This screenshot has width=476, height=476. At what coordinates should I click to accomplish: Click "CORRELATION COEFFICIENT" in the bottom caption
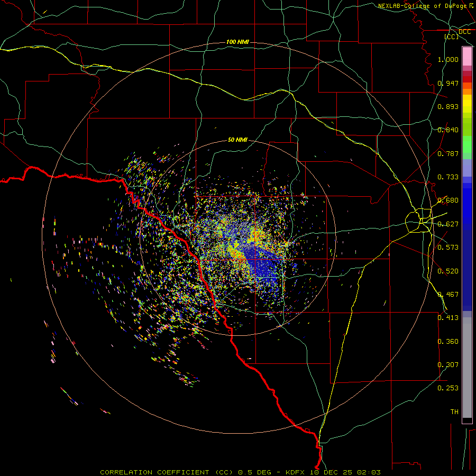pyautogui.click(x=154, y=472)
